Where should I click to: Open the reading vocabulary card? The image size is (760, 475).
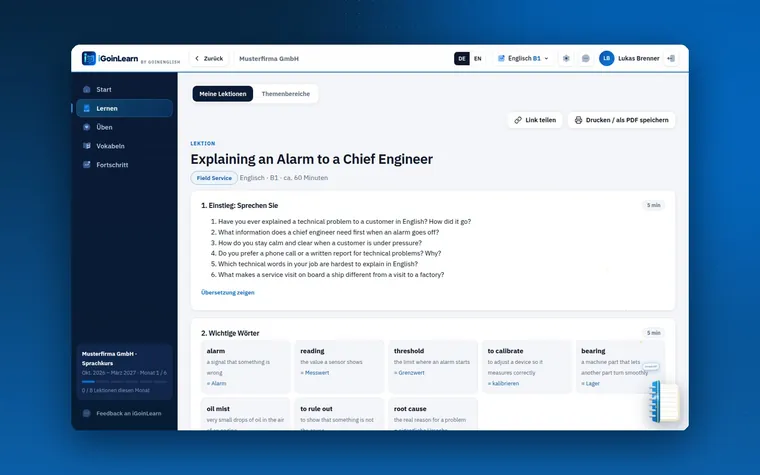339,366
